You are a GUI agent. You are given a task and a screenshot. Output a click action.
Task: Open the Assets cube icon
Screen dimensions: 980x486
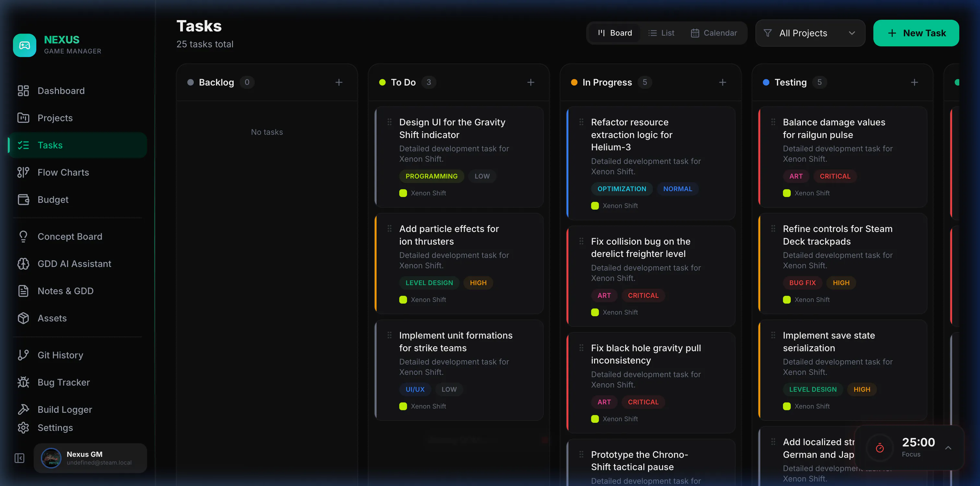[x=23, y=318]
